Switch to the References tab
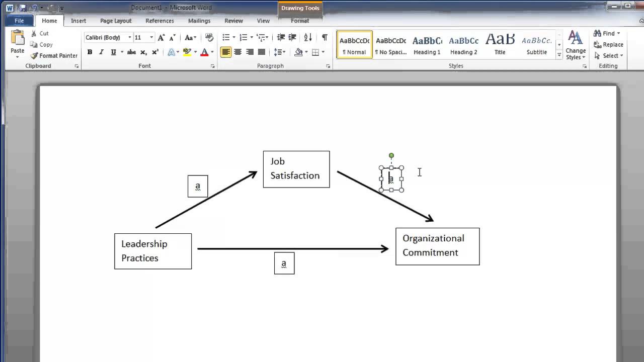644x362 pixels. tap(159, 21)
